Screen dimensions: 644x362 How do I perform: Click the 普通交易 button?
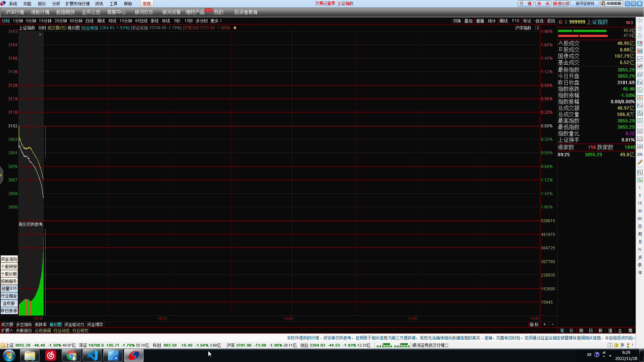click(x=561, y=4)
